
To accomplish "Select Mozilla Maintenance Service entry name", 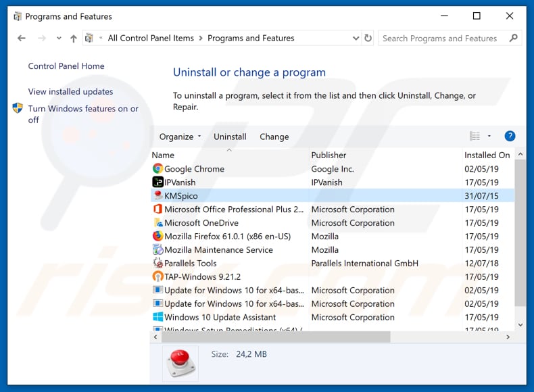I will point(218,250).
